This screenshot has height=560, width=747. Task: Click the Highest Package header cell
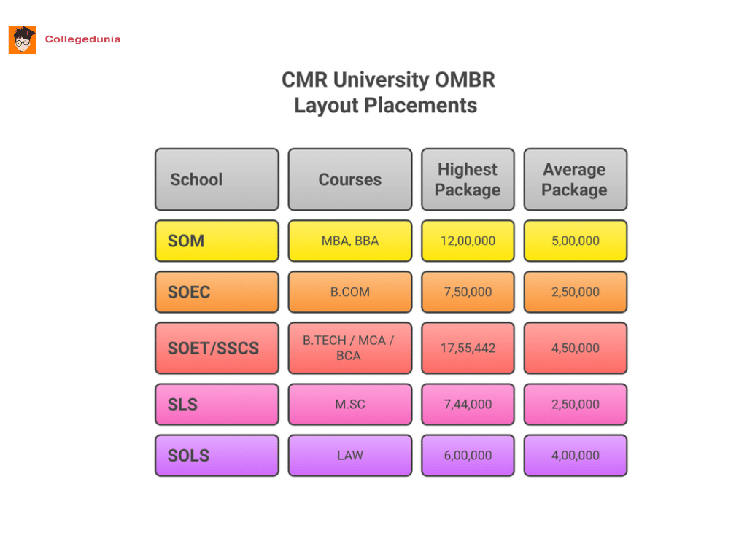point(468,179)
